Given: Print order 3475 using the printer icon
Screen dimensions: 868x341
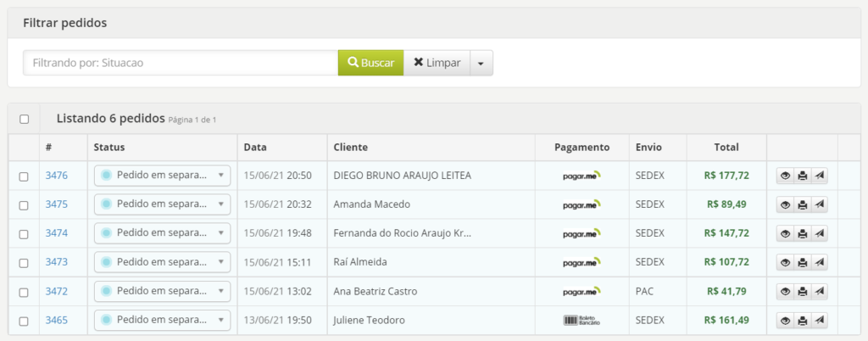Looking at the screenshot, I should [802, 205].
